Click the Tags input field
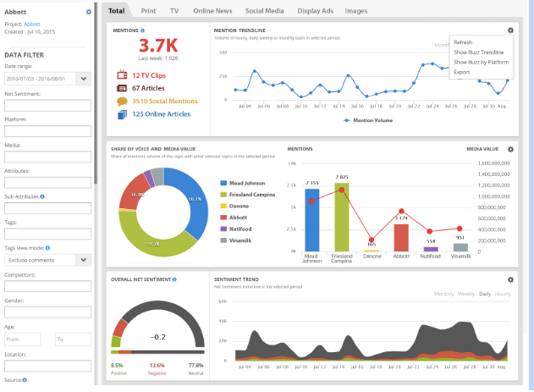This screenshot has width=534, height=392. [x=47, y=234]
